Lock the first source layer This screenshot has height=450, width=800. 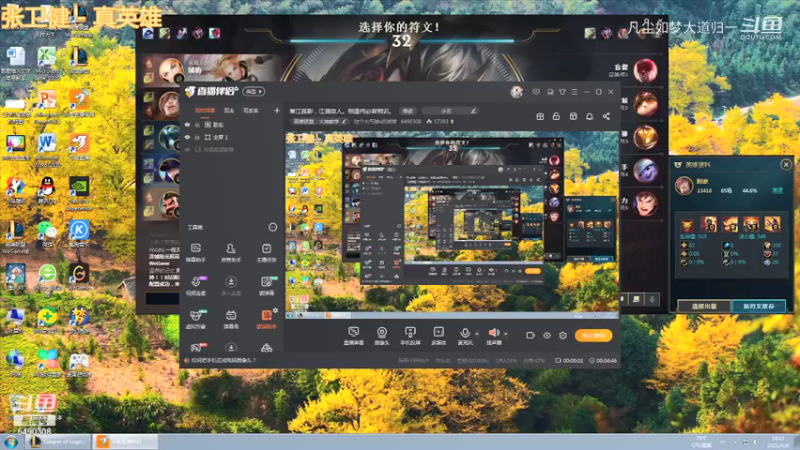coord(197,124)
